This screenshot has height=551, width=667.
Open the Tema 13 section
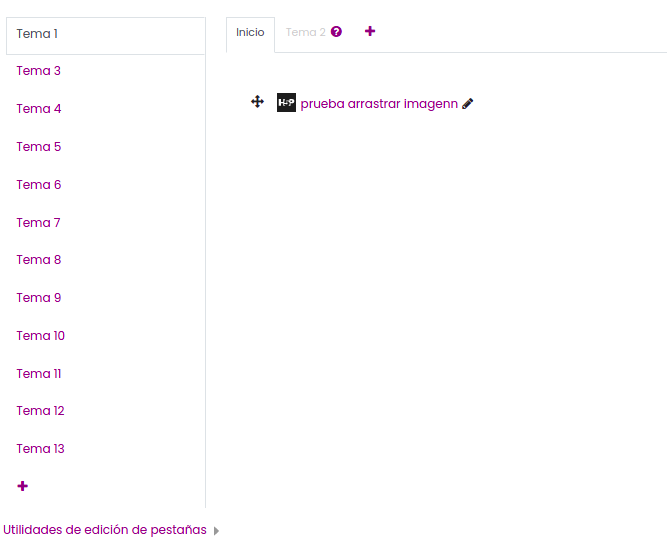(40, 448)
